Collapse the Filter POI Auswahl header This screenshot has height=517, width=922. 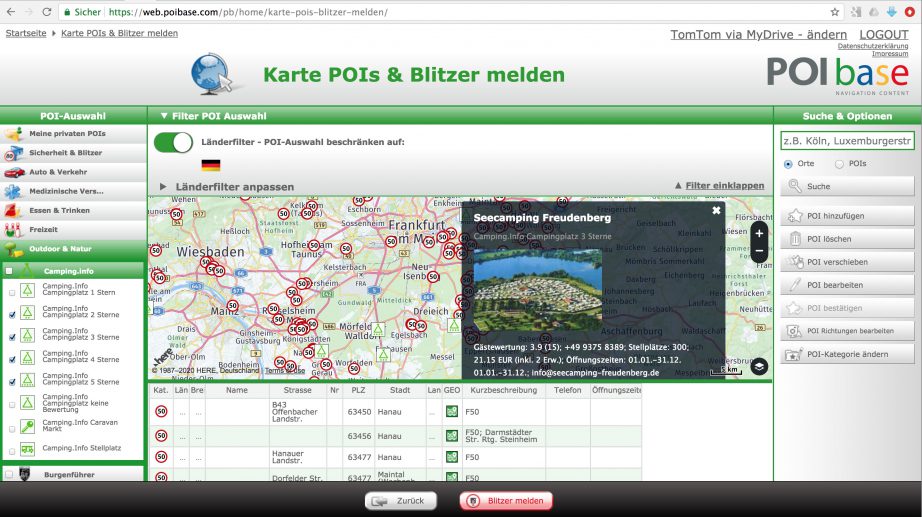(x=162, y=116)
